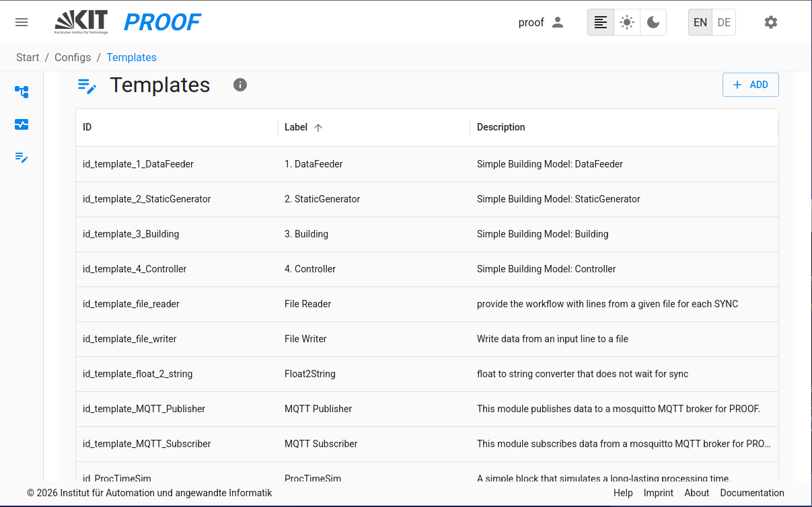812x507 pixels.
Task: Click the PROOF title logo
Action: (x=162, y=22)
